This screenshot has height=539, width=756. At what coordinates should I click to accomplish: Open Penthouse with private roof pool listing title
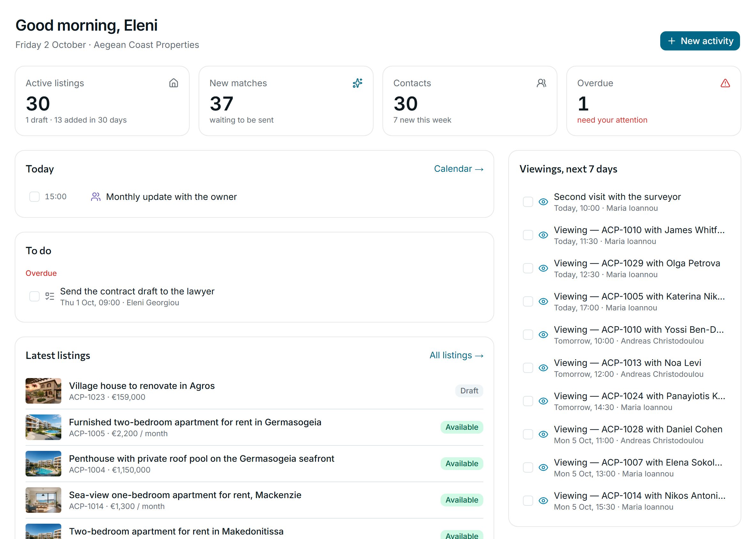(x=201, y=459)
